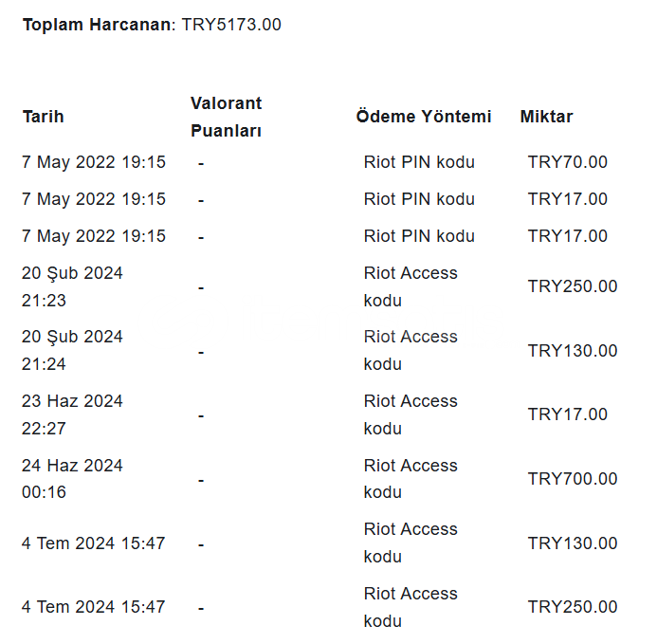Select the Toplam Harcanan TRY5173.00 text

(152, 25)
